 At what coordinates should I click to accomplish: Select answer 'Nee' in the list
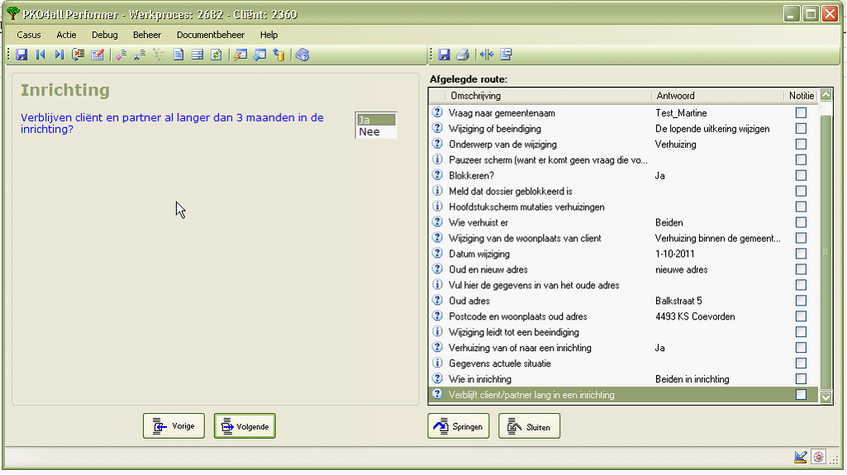click(x=375, y=132)
